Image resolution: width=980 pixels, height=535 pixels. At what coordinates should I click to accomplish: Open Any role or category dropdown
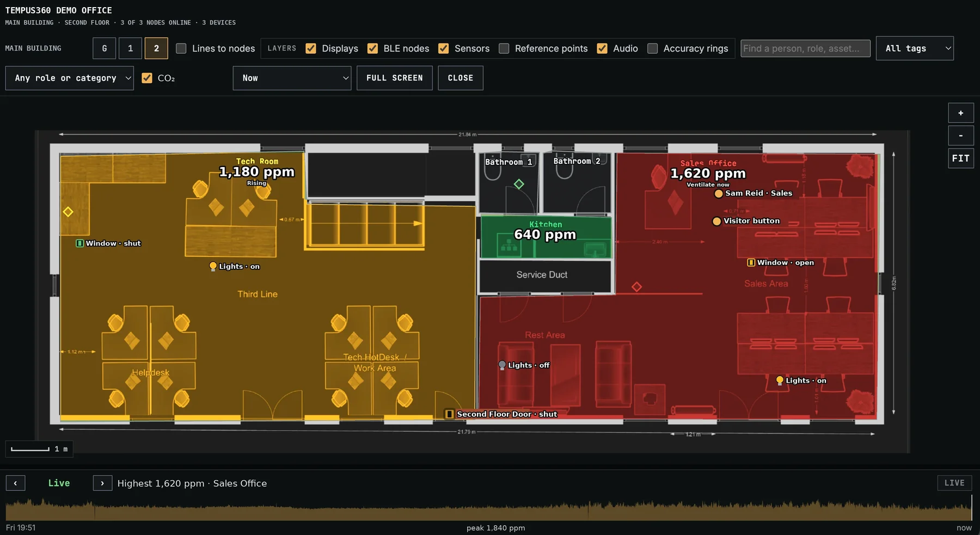click(70, 78)
